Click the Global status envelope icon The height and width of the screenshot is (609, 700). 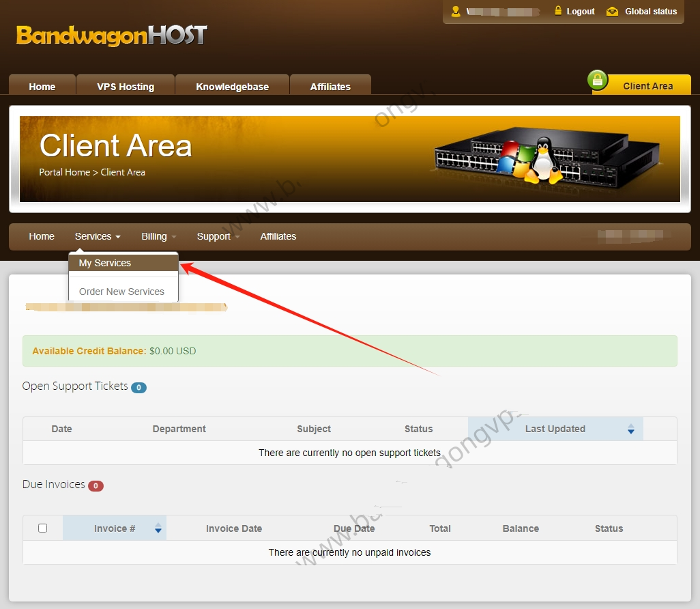pyautogui.click(x=613, y=12)
